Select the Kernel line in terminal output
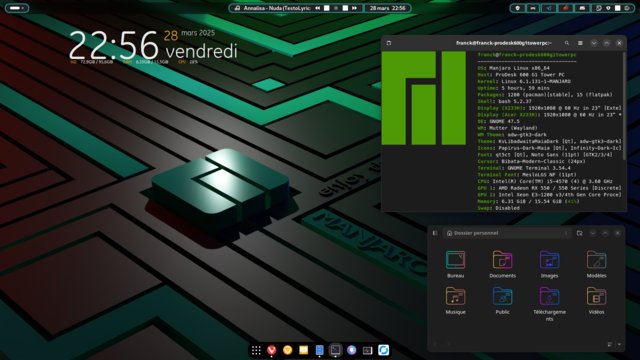 click(524, 81)
